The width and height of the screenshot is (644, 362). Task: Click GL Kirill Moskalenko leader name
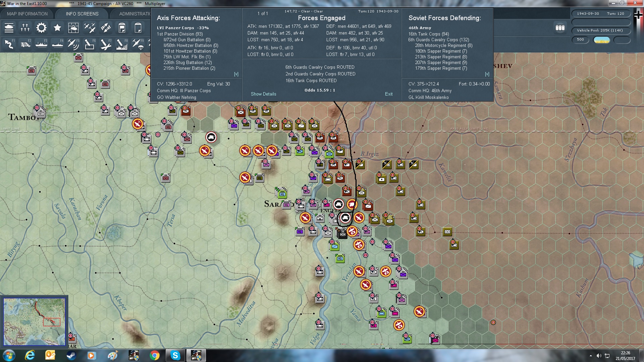428,97
